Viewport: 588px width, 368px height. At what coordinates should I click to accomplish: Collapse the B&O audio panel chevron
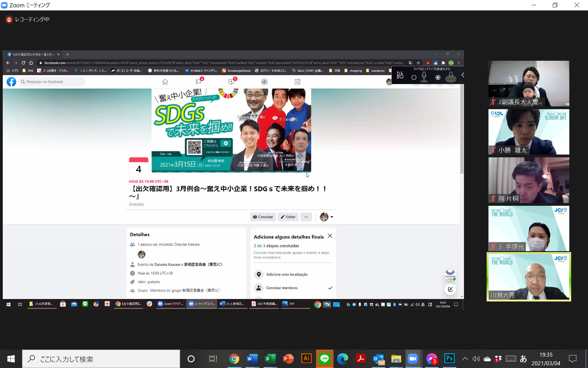[x=462, y=75]
